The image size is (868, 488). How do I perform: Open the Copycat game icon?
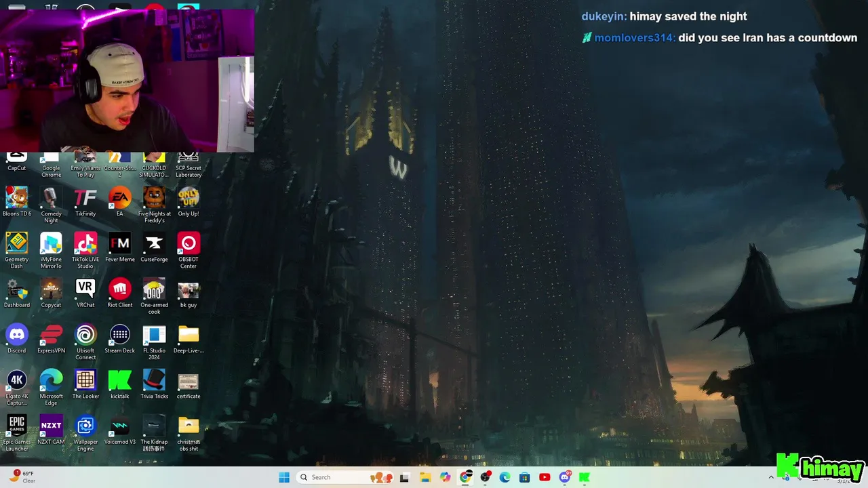pos(51,293)
